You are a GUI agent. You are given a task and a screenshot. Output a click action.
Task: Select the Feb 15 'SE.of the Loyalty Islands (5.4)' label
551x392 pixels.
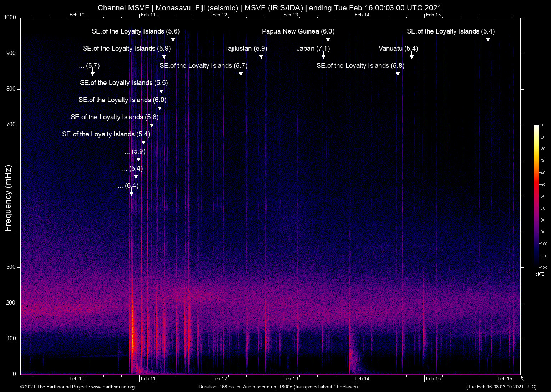(x=451, y=31)
